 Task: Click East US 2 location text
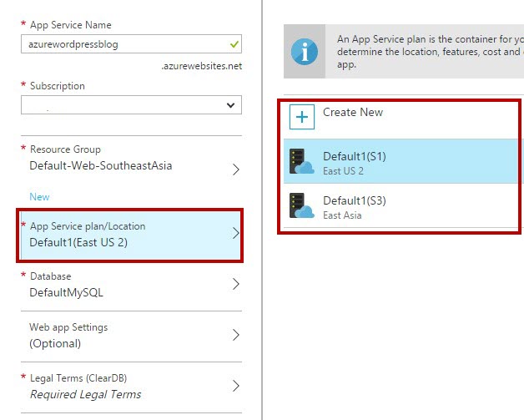click(343, 171)
